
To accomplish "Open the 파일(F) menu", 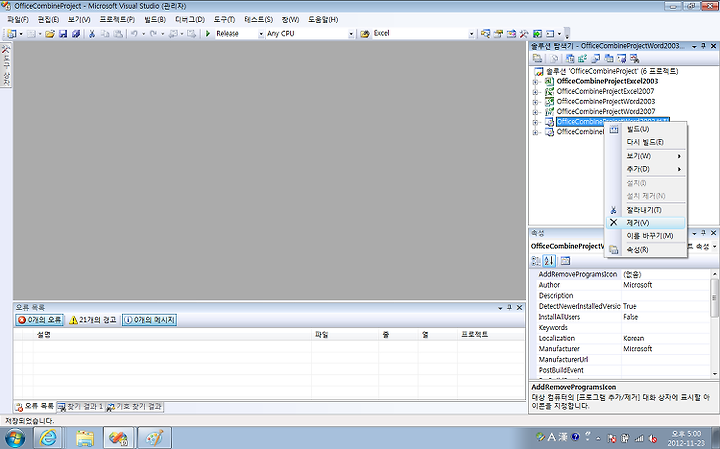I will pyautogui.click(x=18, y=19).
